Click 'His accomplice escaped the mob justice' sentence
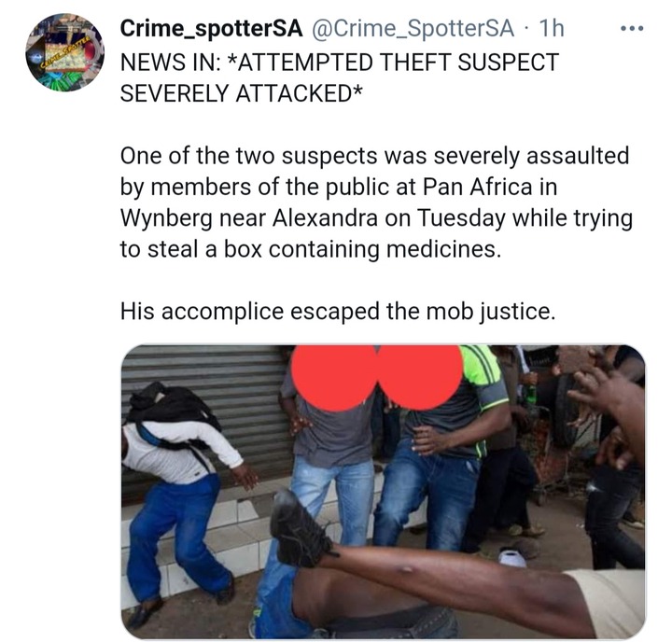Viewport: 672px width, 642px height. pyautogui.click(x=338, y=312)
